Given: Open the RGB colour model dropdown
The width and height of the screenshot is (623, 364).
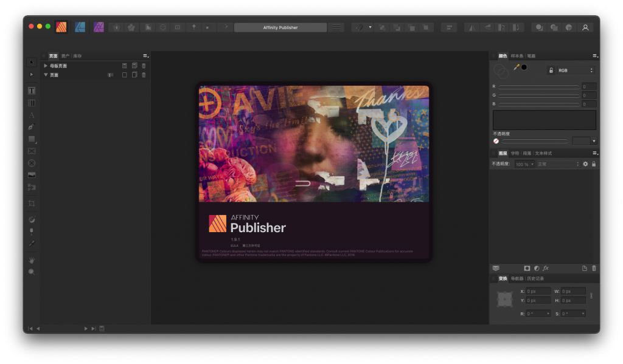Looking at the screenshot, I should pyautogui.click(x=576, y=70).
